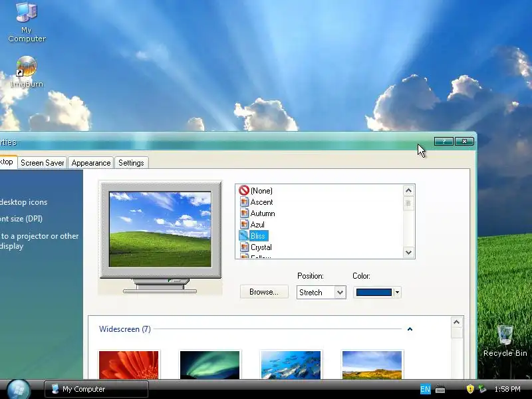Open the Position dropdown showing Stretch
The image size is (532, 399).
[x=321, y=293]
